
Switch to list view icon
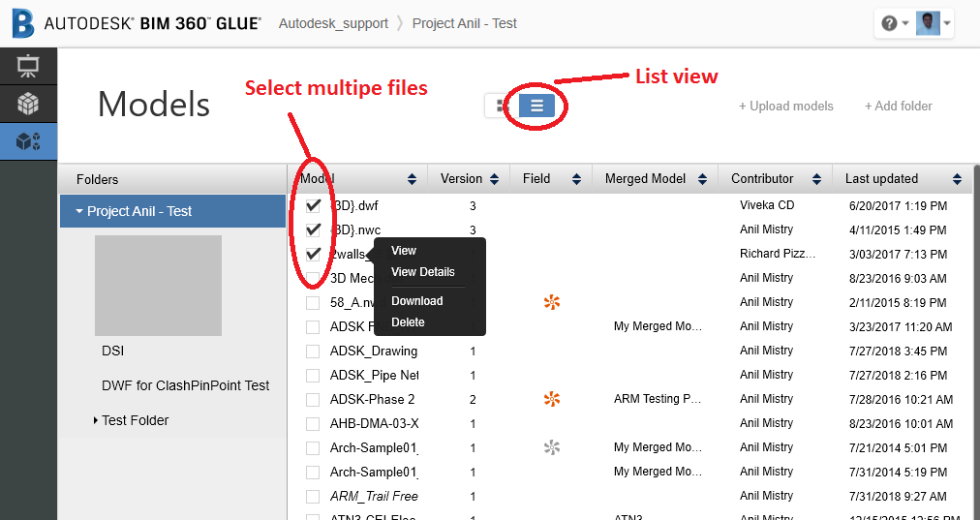click(536, 106)
